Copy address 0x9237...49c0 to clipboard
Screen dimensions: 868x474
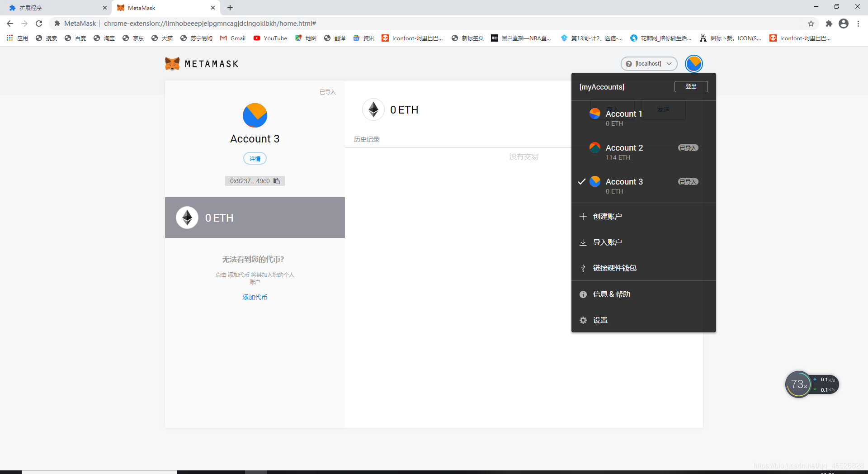point(255,181)
